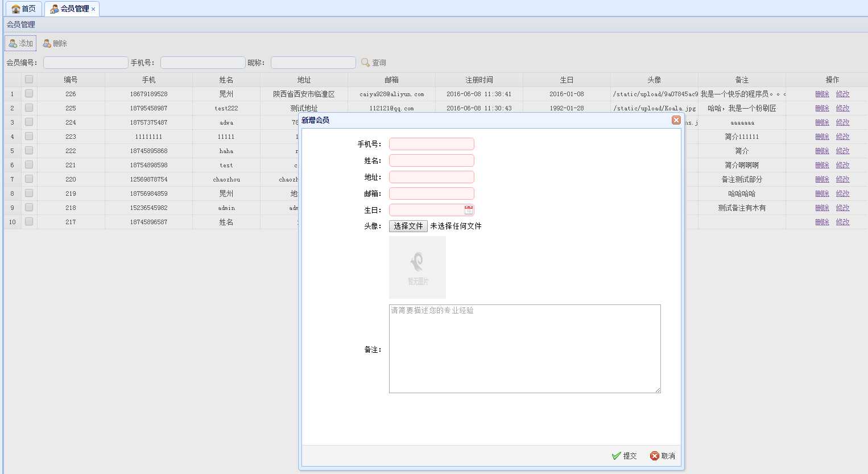Focus the 地址 field in dialog
Screen dimensions: 868x474
[432, 177]
